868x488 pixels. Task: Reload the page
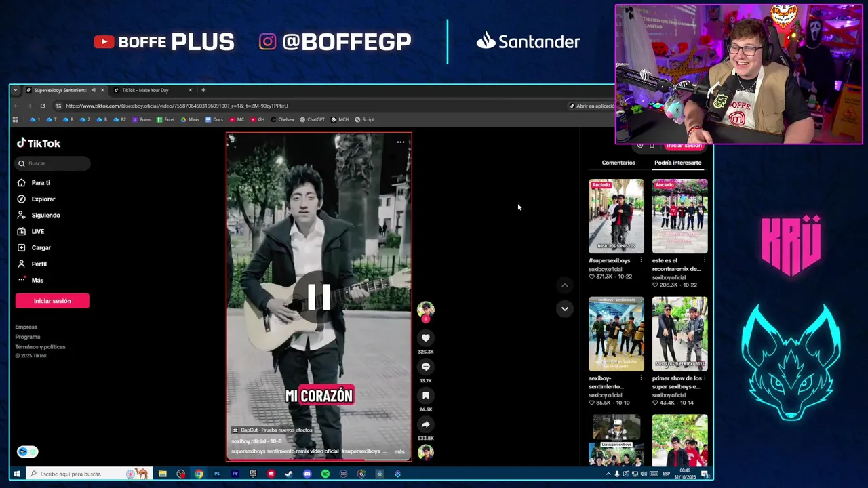(43, 106)
